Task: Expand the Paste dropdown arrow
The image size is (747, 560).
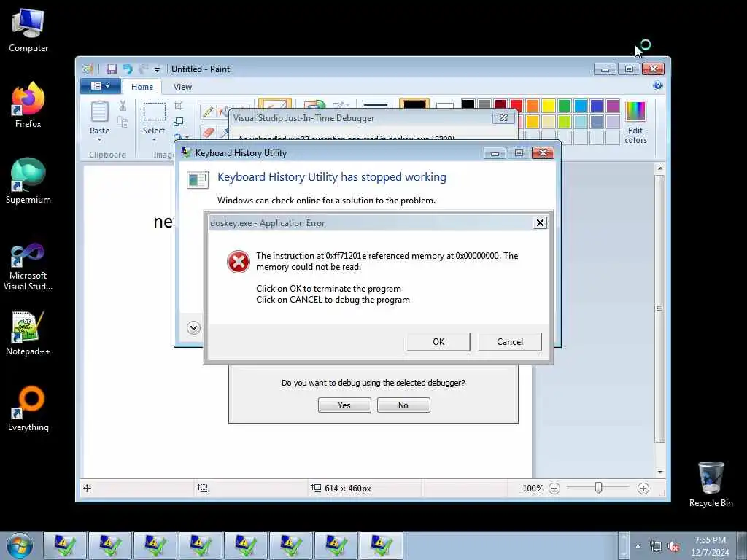Action: click(99, 140)
